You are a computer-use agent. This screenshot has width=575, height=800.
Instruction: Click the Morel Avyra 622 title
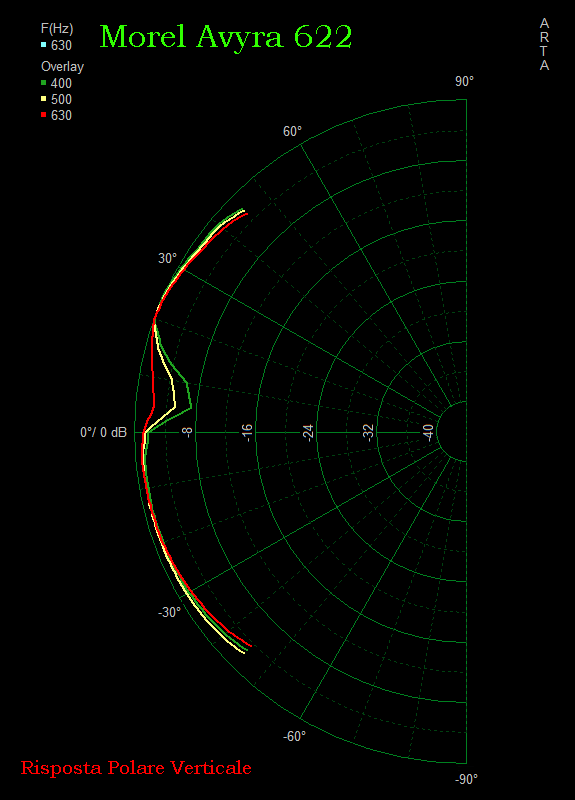(226, 37)
